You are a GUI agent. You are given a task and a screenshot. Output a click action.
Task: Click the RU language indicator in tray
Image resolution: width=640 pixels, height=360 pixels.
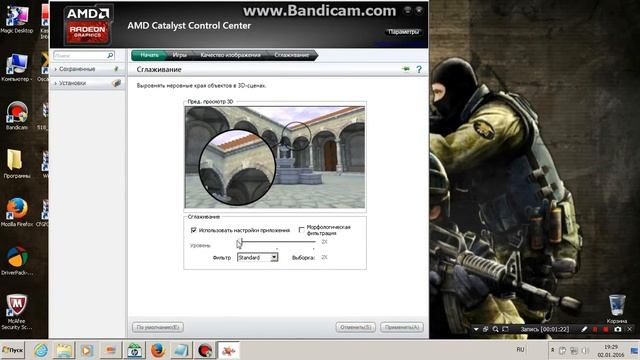[520, 350]
